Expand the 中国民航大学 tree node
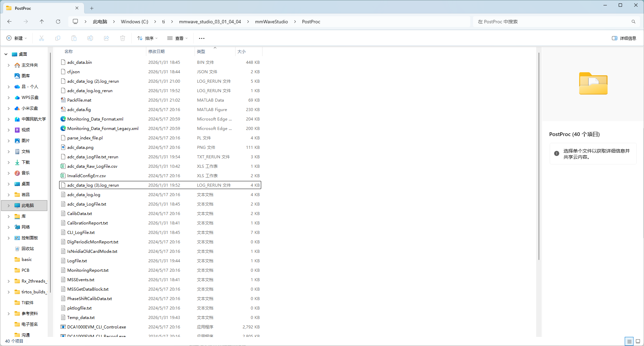Screen dimensions: 644x346 pos(9,119)
